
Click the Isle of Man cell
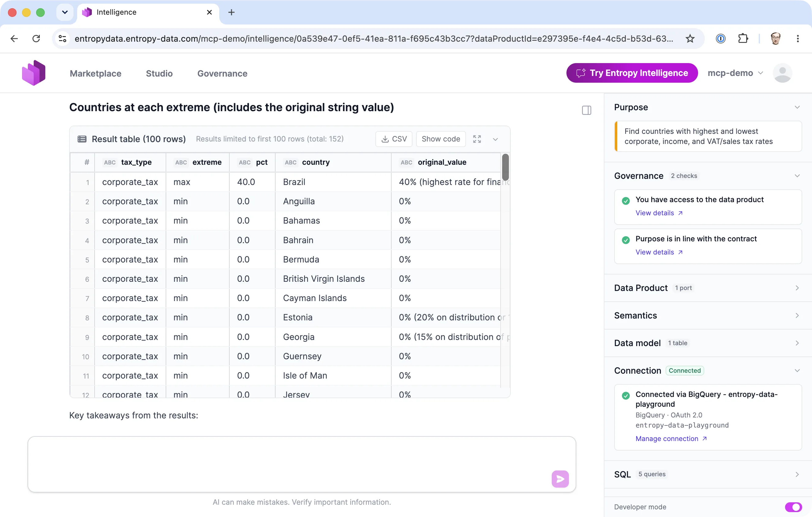coord(333,376)
